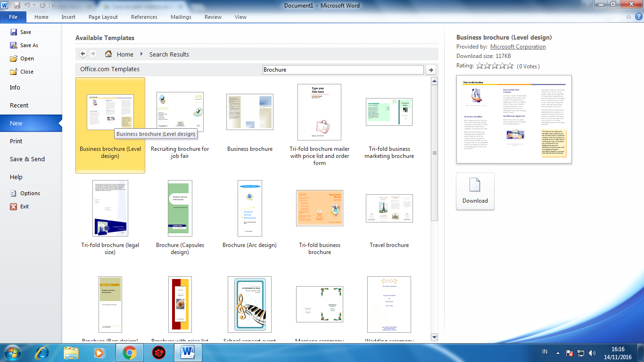This screenshot has height=362, width=644.
Task: Select Brochure (Arc design) template
Action: (250, 214)
